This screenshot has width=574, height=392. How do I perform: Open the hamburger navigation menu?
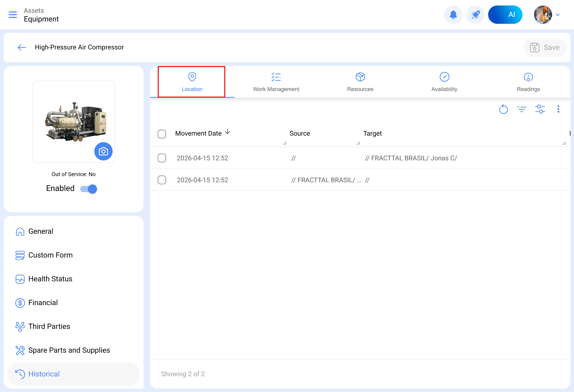(x=13, y=15)
